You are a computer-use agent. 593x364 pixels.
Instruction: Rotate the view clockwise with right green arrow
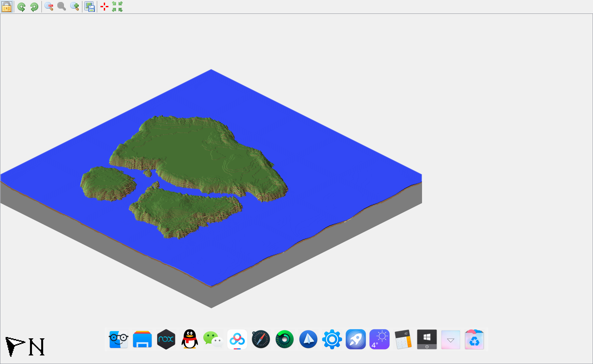(34, 7)
